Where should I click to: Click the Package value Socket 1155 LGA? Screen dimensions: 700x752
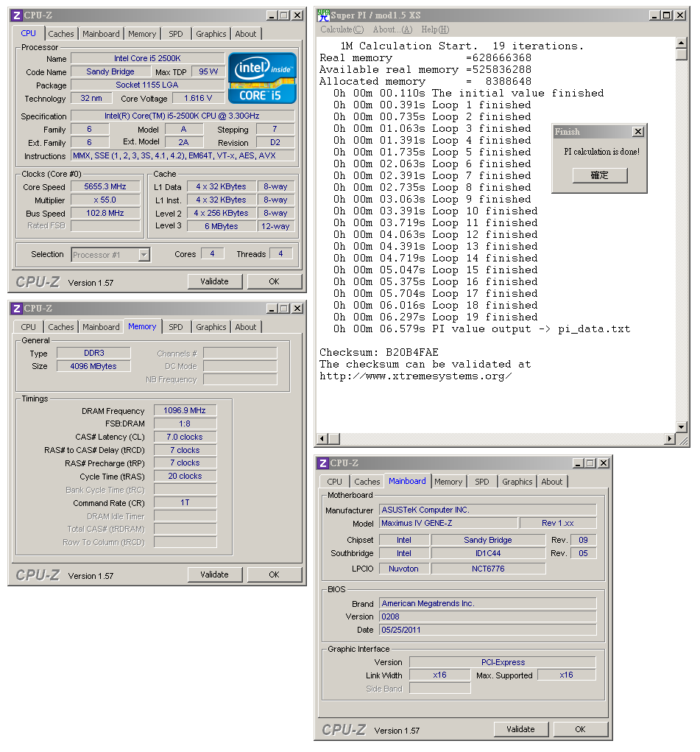pyautogui.click(x=148, y=85)
